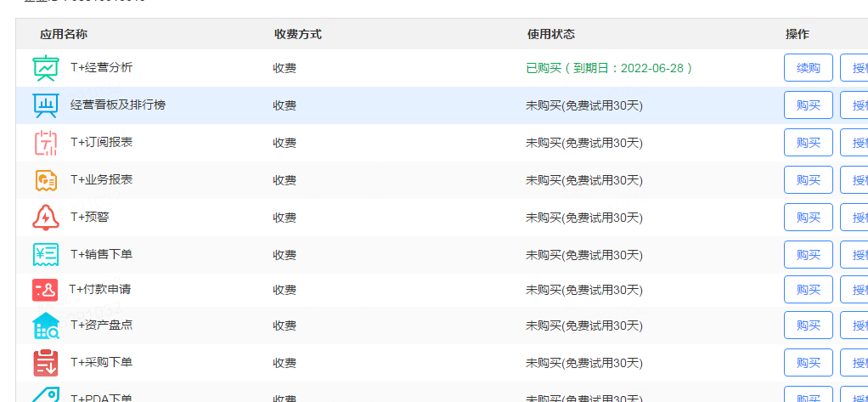868x402 pixels.
Task: Click 未购买 status in T+资产盘点 row
Action: [x=584, y=325]
